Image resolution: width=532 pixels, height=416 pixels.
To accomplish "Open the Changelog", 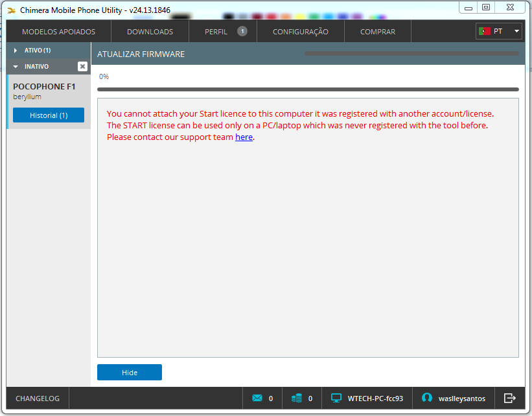I will tap(38, 399).
